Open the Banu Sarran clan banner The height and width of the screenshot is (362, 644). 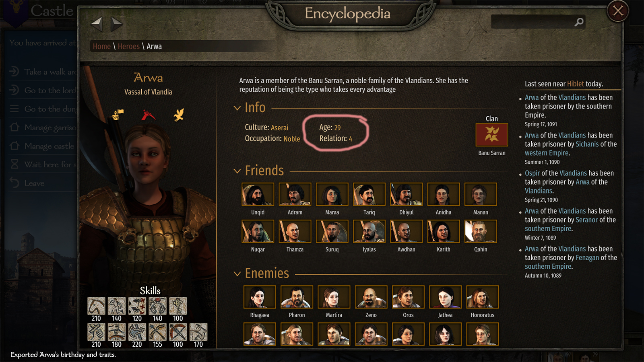coord(491,135)
